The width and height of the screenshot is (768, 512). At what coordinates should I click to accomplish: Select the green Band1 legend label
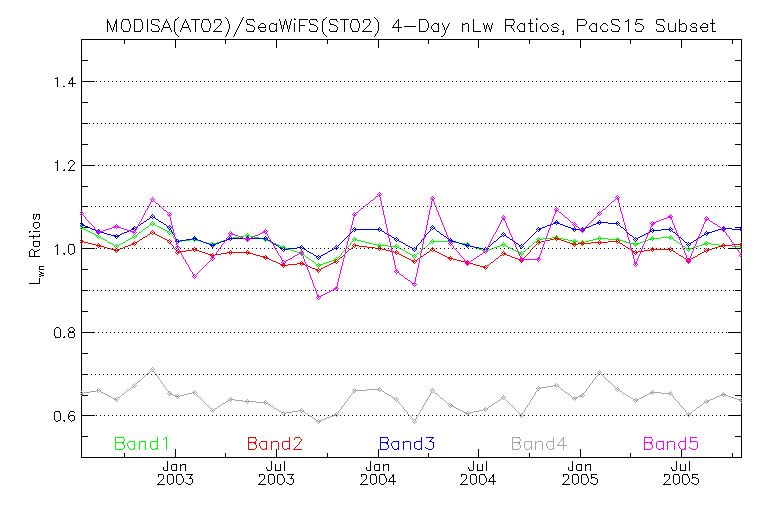(142, 444)
